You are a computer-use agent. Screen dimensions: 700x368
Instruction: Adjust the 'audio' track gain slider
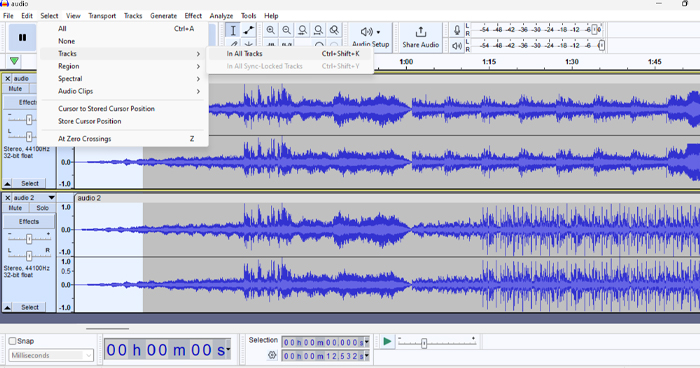(x=29, y=120)
